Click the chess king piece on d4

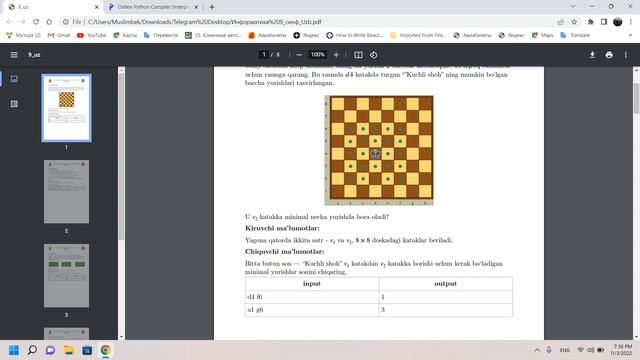coord(375,154)
